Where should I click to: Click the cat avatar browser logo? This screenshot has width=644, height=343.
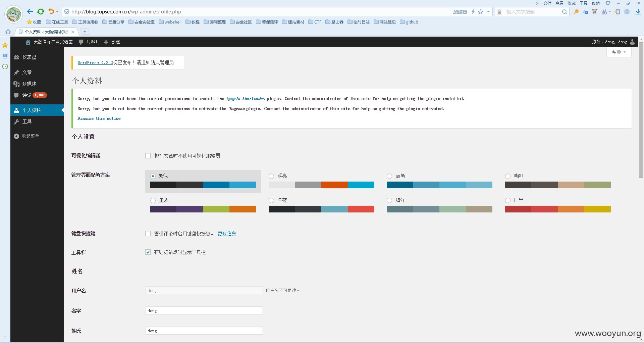[x=13, y=14]
